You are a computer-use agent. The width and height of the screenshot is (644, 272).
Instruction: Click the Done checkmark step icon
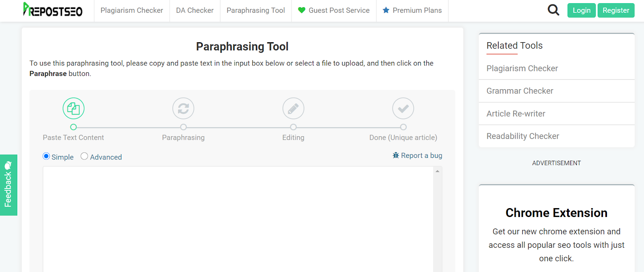point(403,108)
